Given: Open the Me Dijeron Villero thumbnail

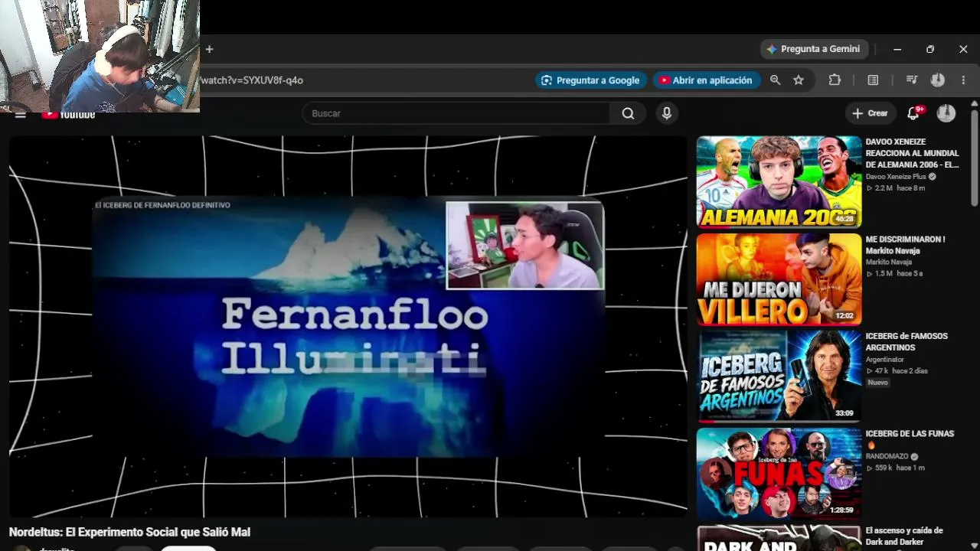Looking at the screenshot, I should point(779,279).
